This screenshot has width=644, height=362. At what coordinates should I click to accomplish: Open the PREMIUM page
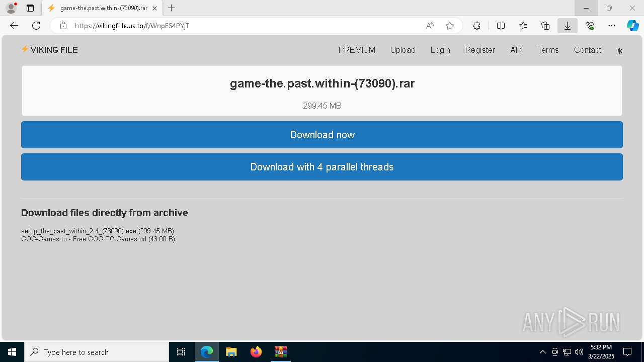tap(357, 50)
